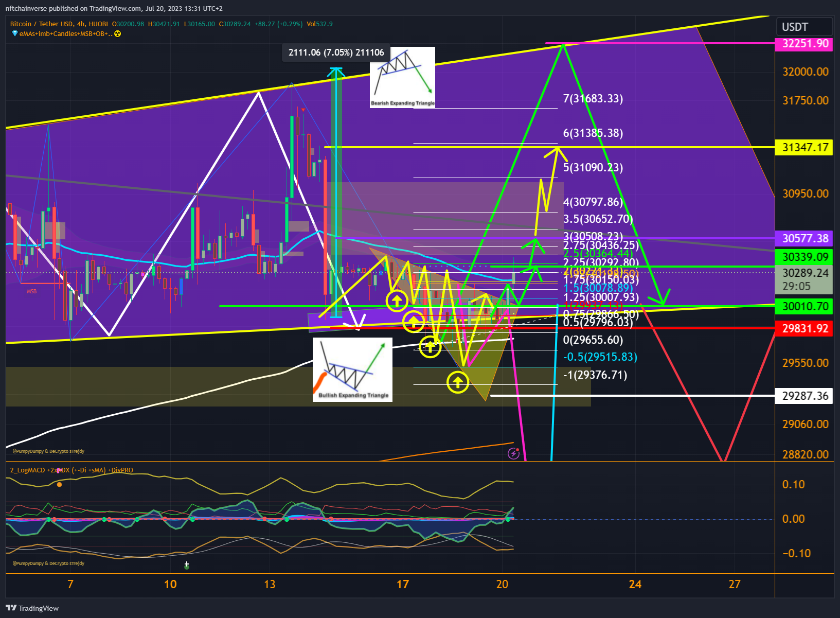Click the green 30010.70 price label

pyautogui.click(x=804, y=307)
